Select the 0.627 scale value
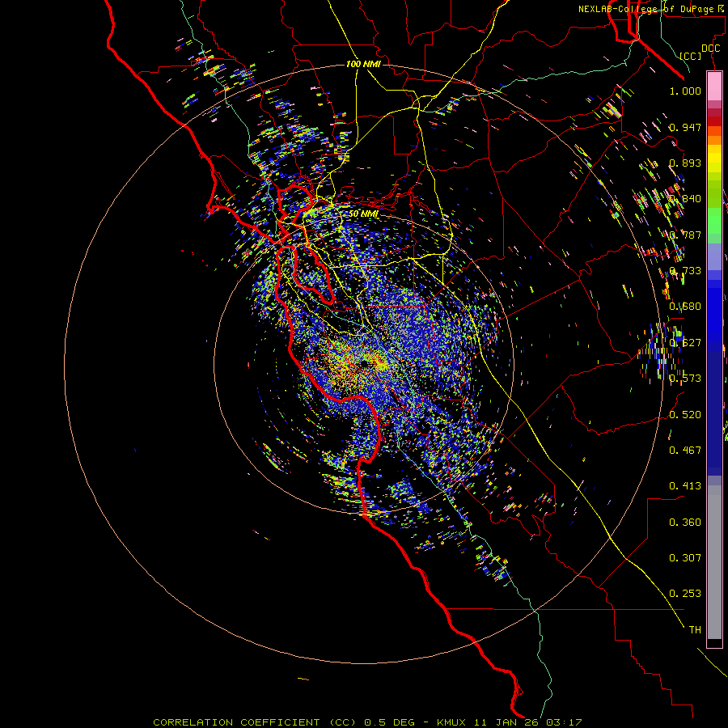The height and width of the screenshot is (728, 728). (x=685, y=343)
